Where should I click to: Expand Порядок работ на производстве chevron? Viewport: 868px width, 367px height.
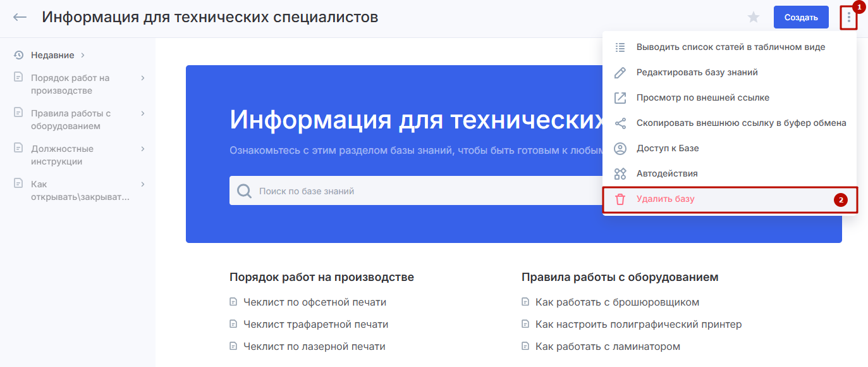[x=143, y=78]
